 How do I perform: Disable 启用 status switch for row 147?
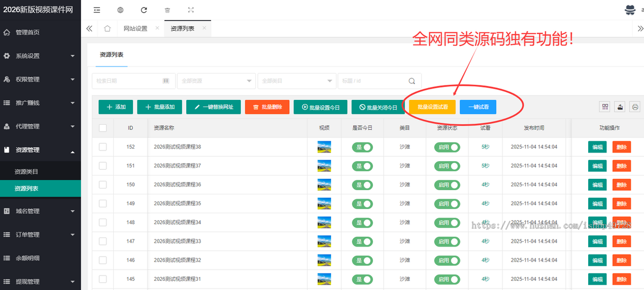[447, 241]
